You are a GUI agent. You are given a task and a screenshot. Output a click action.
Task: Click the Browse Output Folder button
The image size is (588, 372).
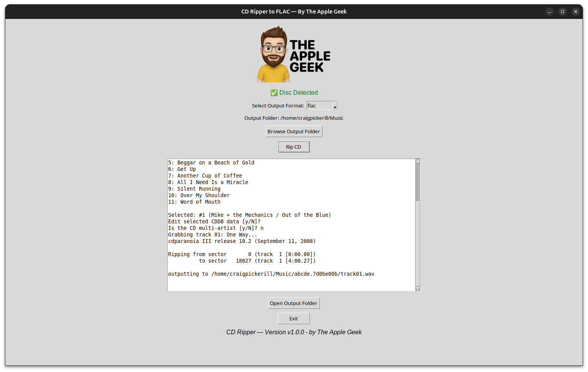point(294,132)
